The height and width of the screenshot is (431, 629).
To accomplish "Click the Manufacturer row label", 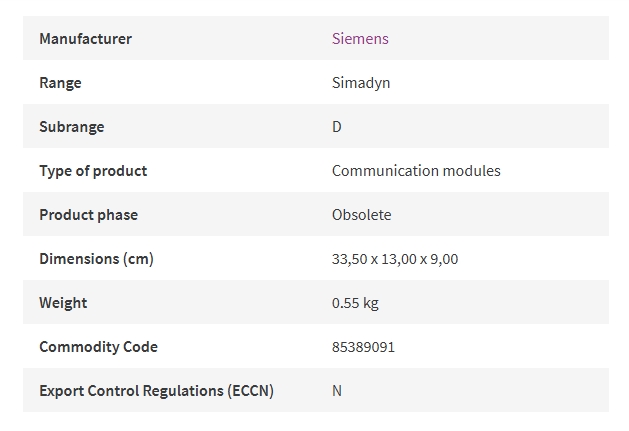I will (x=85, y=39).
